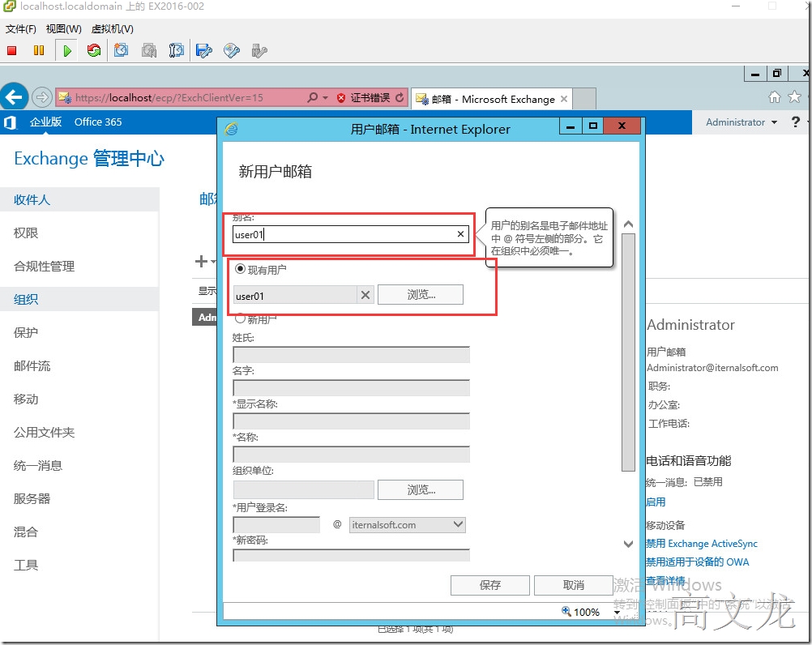812x645 pixels.
Task: Click the 保存 button
Action: coord(490,585)
